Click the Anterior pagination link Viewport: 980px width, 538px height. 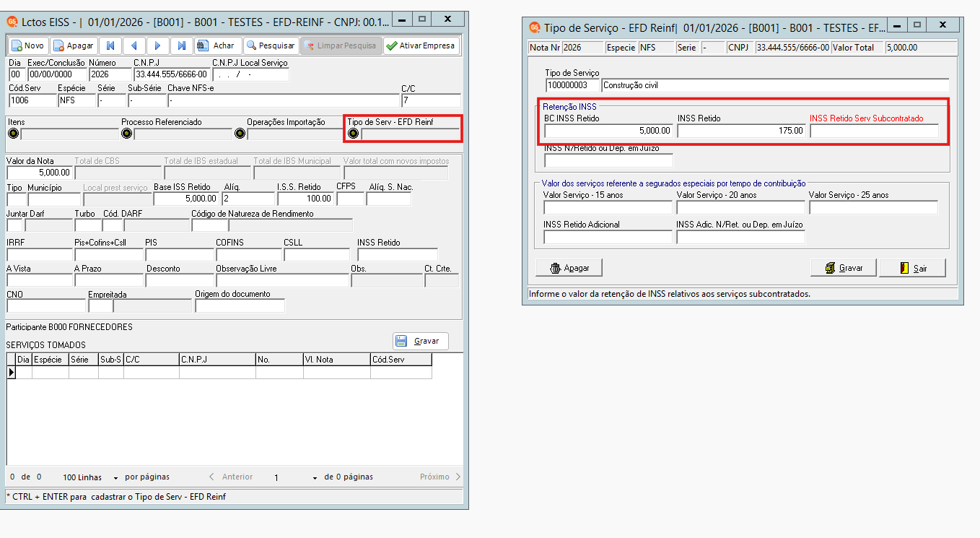(x=231, y=477)
